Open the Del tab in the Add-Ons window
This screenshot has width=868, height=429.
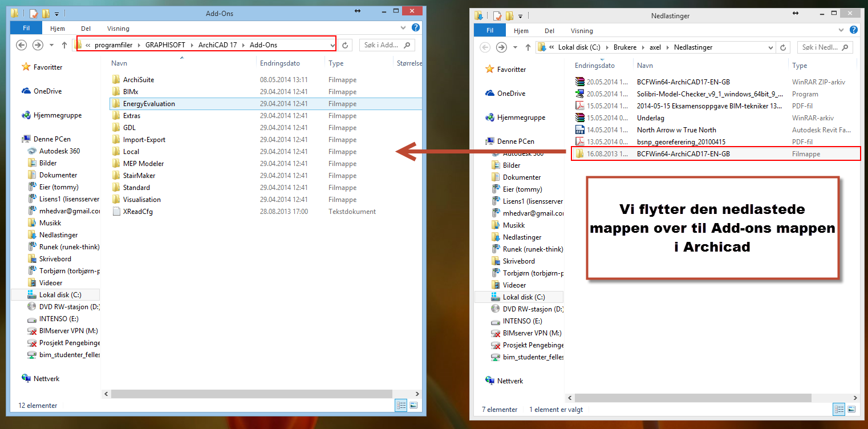click(x=86, y=29)
